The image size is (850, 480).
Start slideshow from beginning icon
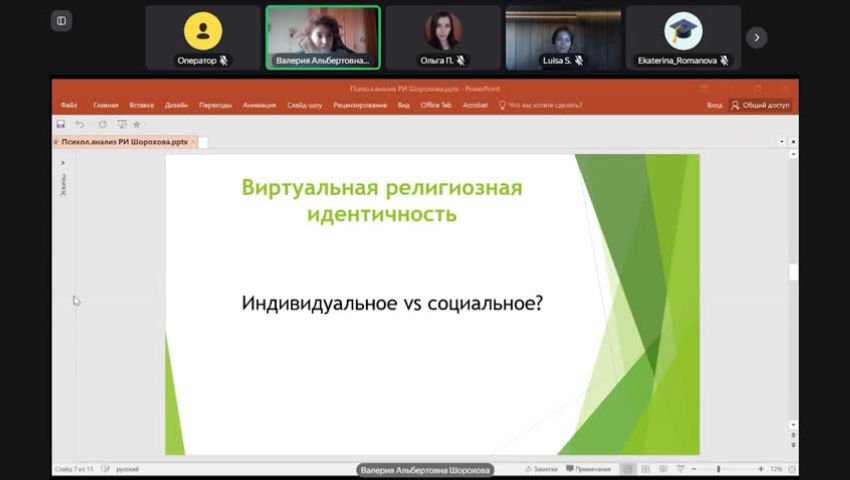(122, 124)
